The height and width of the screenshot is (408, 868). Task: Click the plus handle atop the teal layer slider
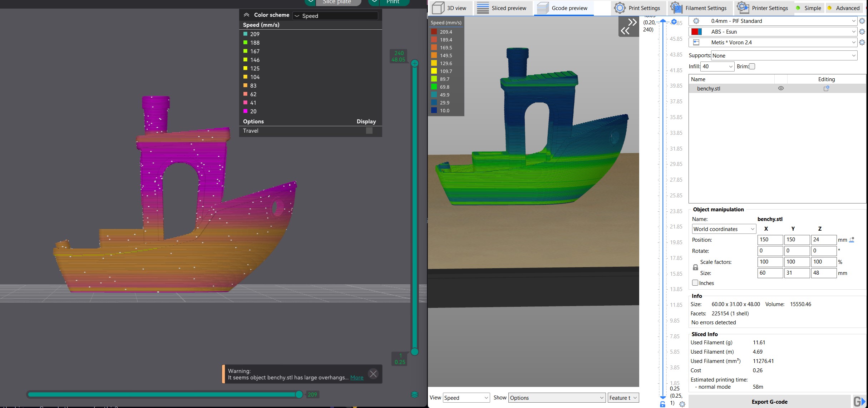(415, 63)
